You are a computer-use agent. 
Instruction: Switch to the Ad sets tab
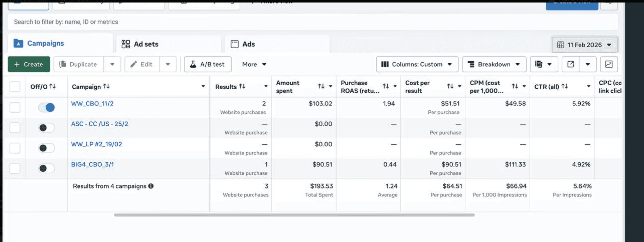coord(169,44)
